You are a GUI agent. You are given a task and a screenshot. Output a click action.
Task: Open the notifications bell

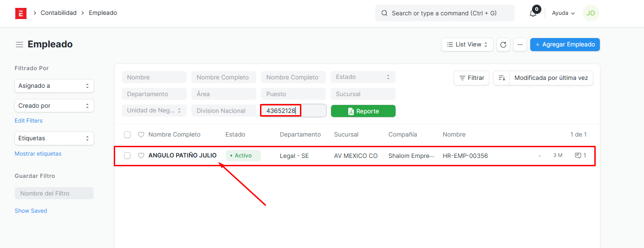click(533, 13)
